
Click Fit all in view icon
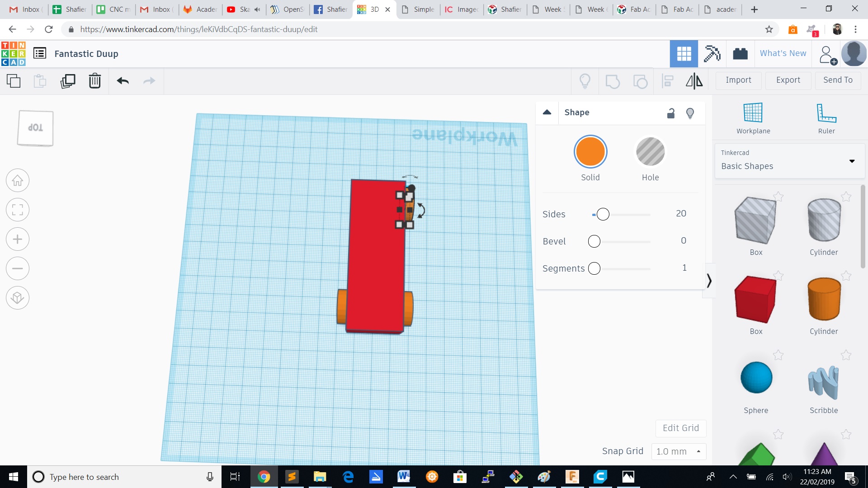(18, 210)
